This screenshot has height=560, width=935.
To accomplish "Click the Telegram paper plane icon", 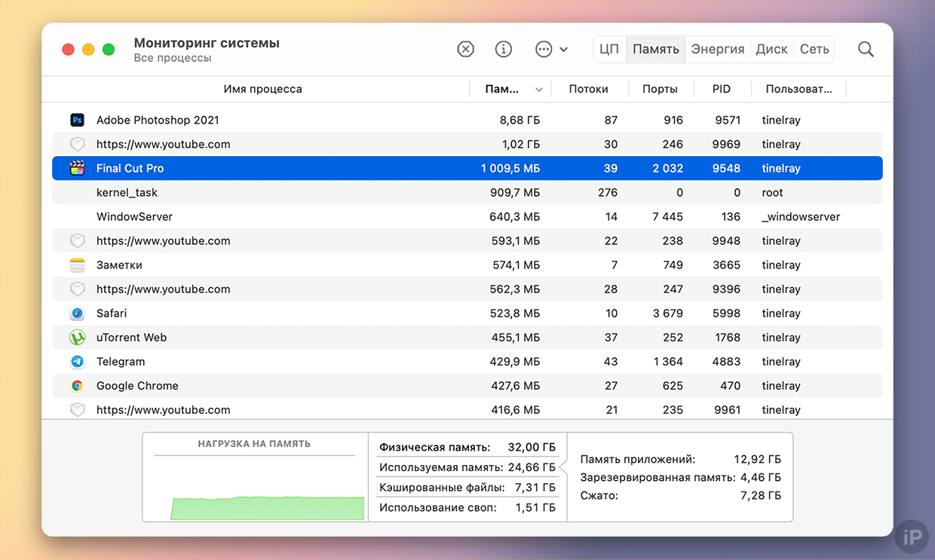I will click(77, 361).
